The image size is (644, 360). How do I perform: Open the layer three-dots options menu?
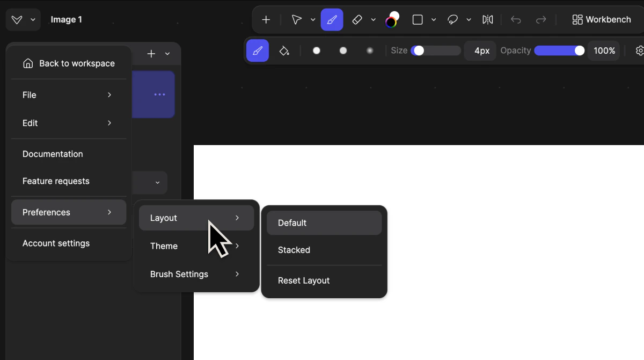(x=159, y=95)
